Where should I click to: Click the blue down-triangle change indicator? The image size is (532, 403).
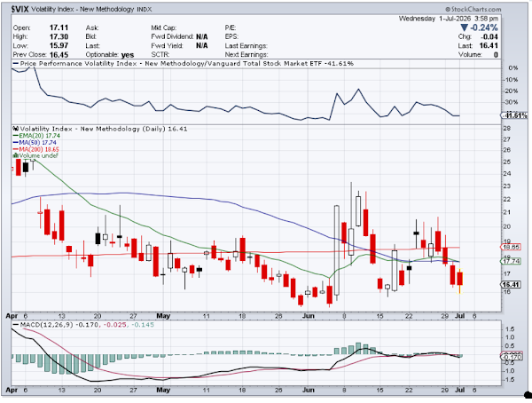464,28
